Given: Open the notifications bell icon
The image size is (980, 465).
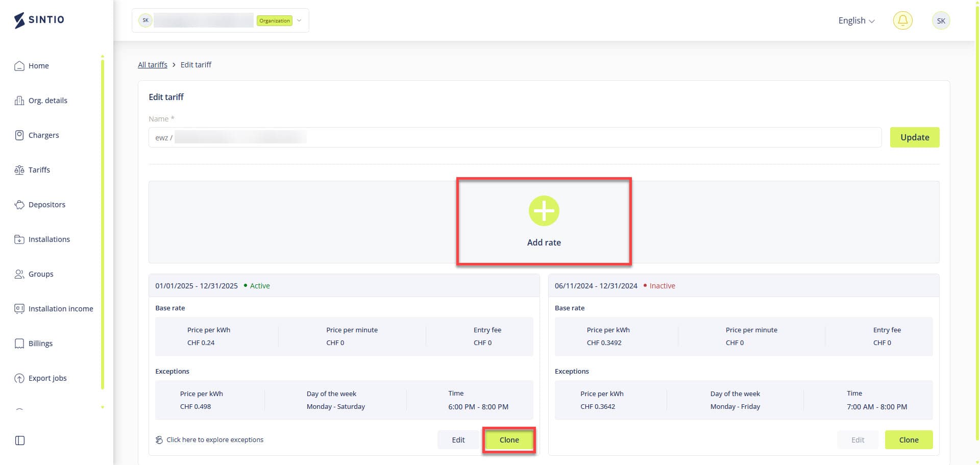Looking at the screenshot, I should coord(902,20).
